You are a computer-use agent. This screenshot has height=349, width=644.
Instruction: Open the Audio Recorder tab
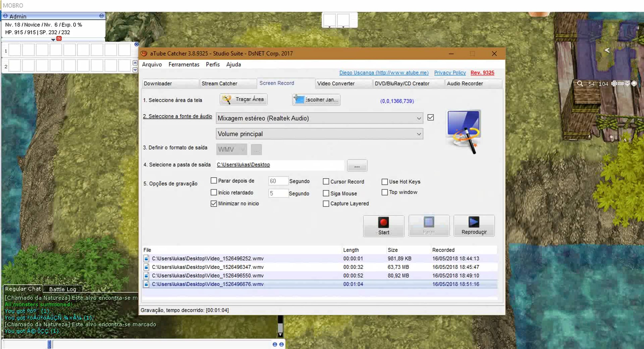tap(474, 84)
